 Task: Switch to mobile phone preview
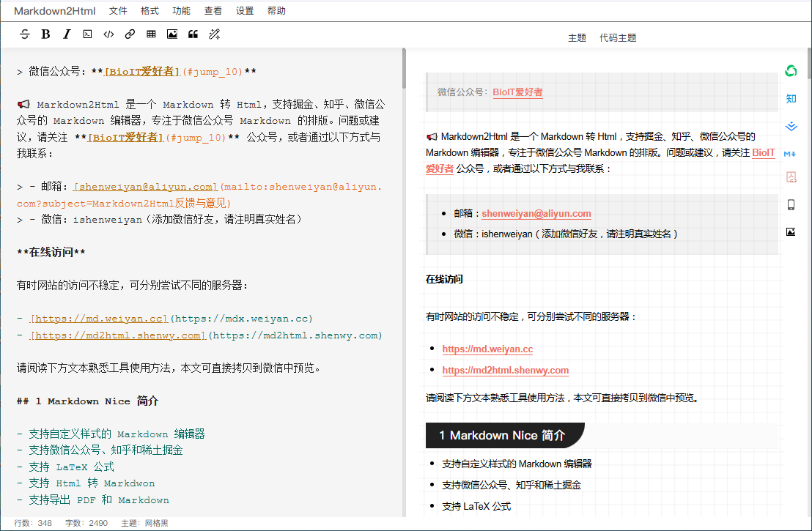[x=791, y=205]
